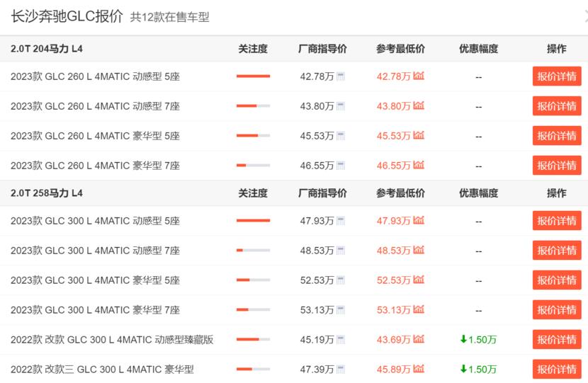Open price calculator icon beside 52.53万 guide price
588x383 pixels.
point(341,280)
